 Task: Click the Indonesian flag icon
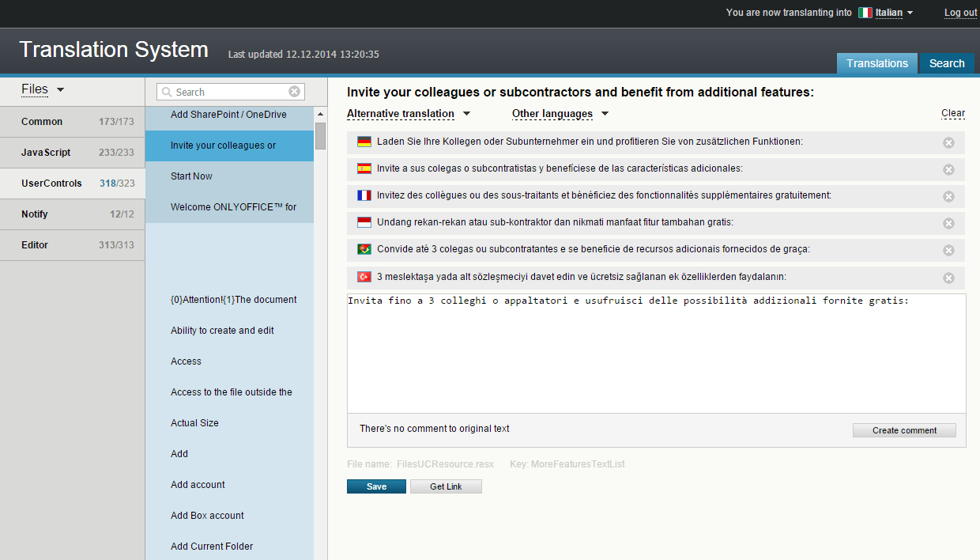point(364,222)
